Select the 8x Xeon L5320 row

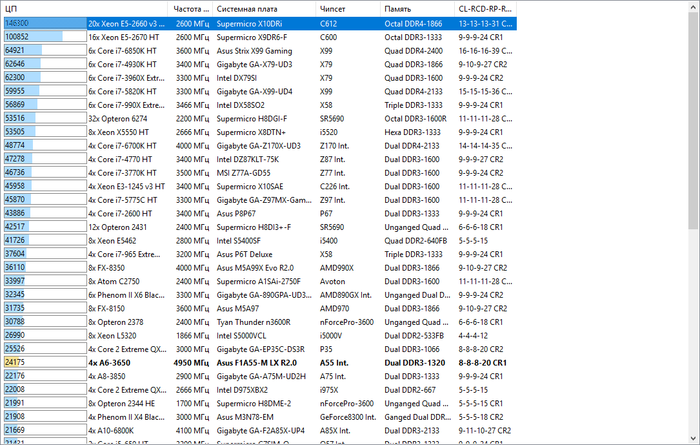(260, 335)
